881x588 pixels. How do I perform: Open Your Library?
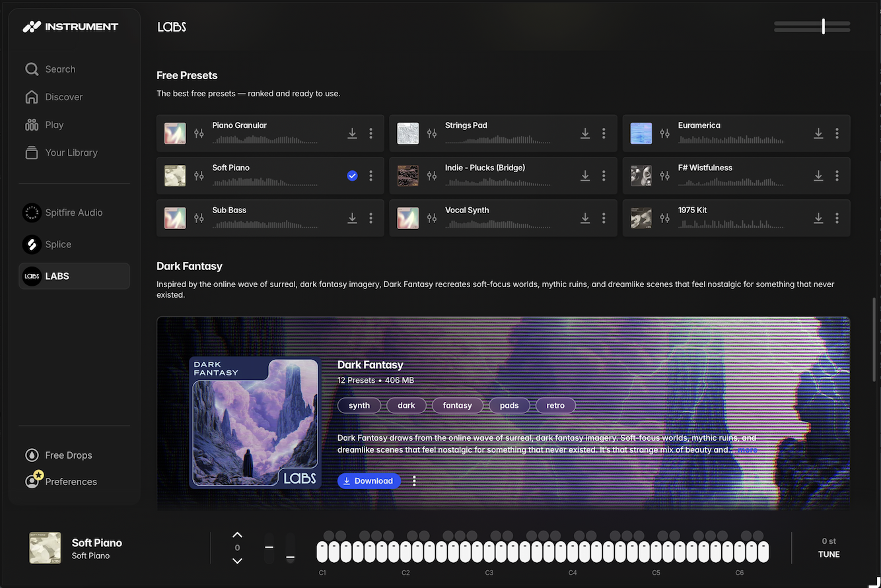click(61, 152)
